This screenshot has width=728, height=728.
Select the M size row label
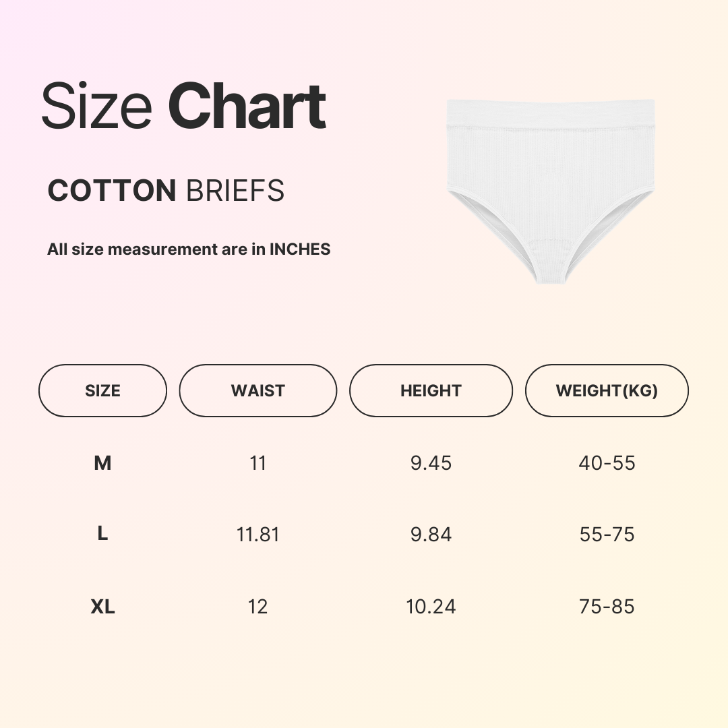coord(102,463)
